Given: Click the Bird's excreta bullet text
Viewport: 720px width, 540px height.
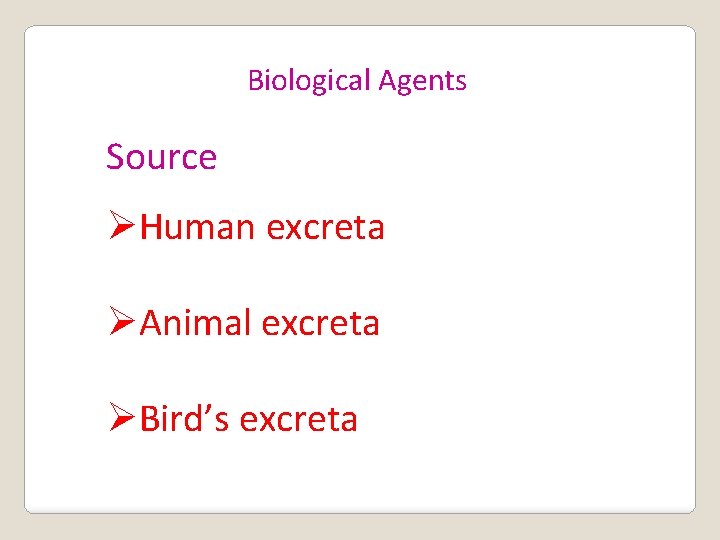Looking at the screenshot, I should pos(248,418).
